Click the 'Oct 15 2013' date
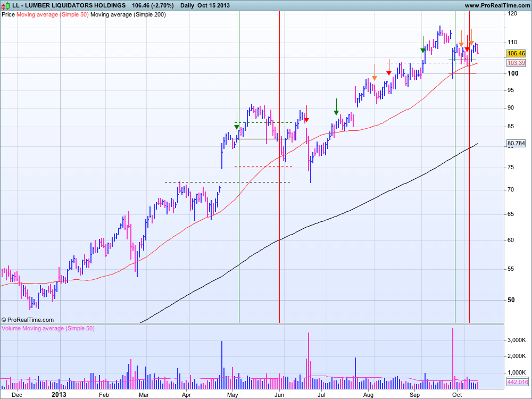532x399 pixels. tap(213, 5)
